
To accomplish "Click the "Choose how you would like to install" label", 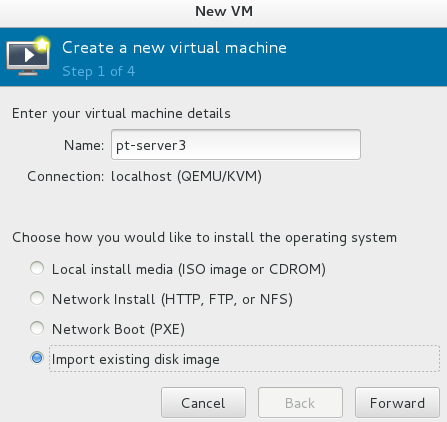I will click(204, 238).
